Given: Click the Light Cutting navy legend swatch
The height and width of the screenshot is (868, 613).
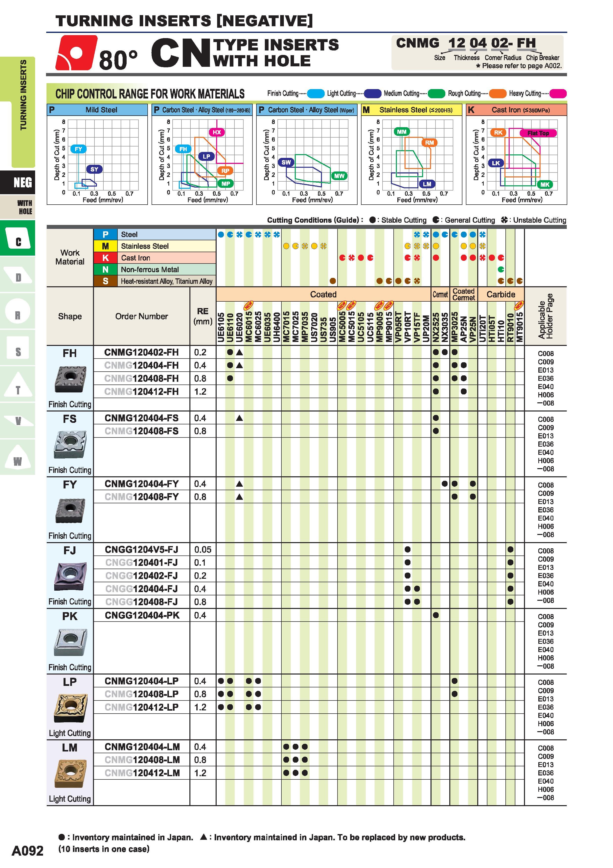Looking at the screenshot, I should [x=372, y=93].
